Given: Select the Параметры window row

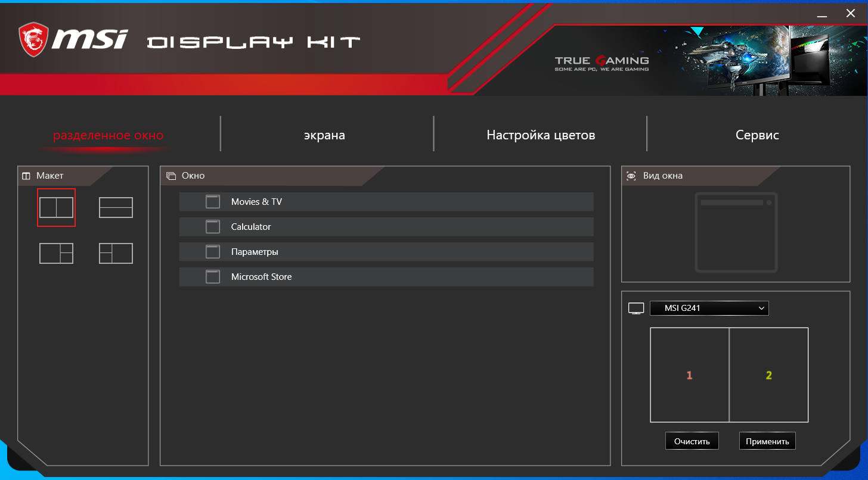Looking at the screenshot, I should pos(386,252).
